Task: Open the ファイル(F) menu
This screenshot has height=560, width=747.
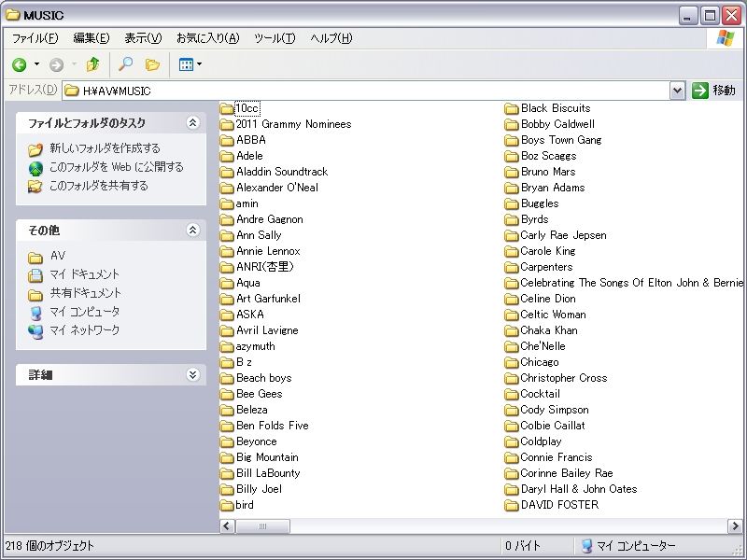Action: (35, 38)
